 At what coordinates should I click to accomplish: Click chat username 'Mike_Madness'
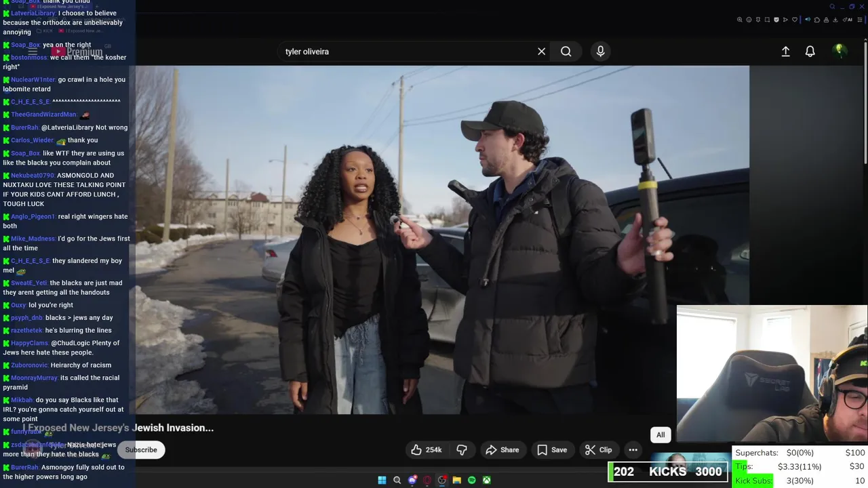pyautogui.click(x=33, y=239)
